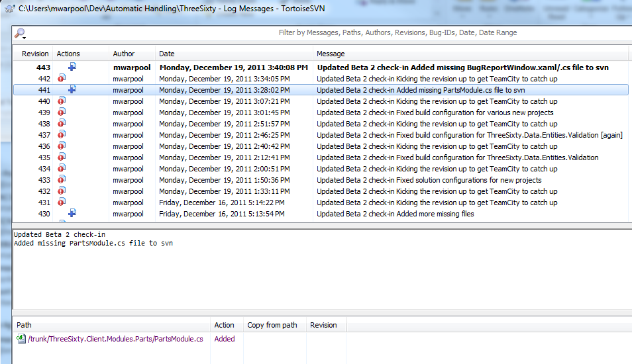Click the added action icon for revision 441
632x364 pixels.
tap(72, 89)
